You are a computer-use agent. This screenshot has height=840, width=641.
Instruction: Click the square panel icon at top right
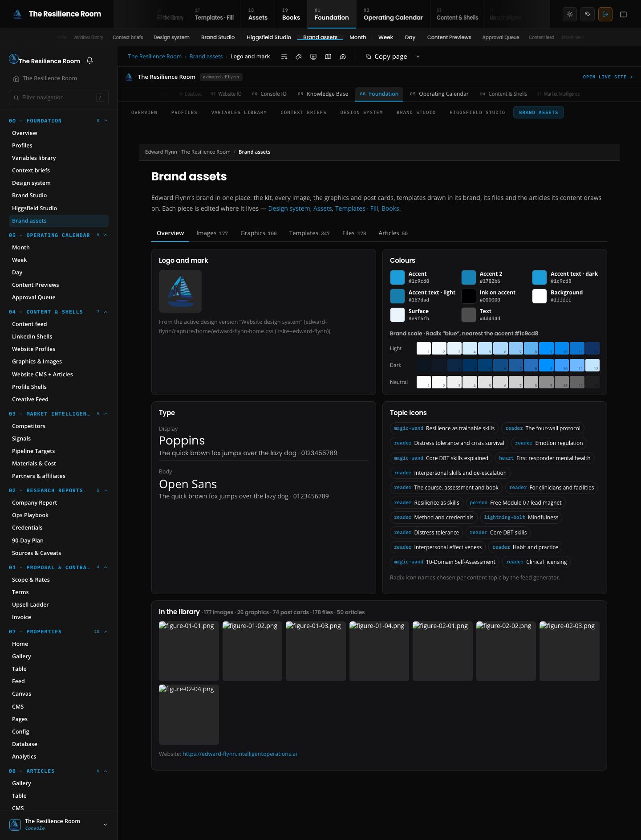coord(624,14)
